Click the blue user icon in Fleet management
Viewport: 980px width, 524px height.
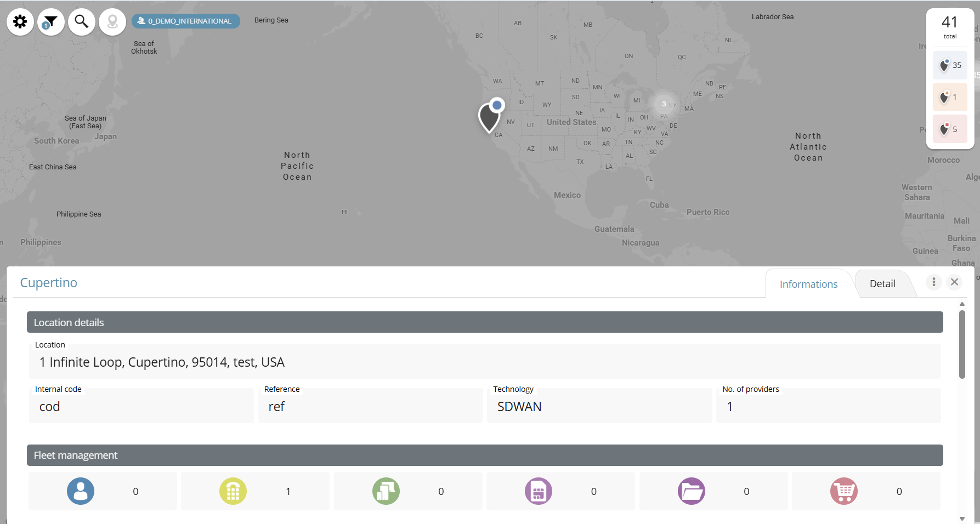pos(81,491)
